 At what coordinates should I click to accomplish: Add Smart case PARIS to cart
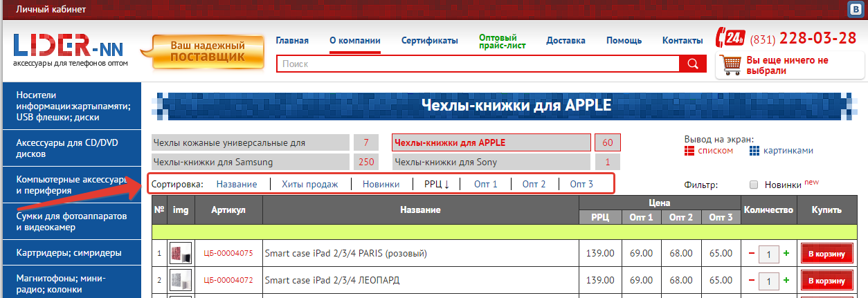click(826, 254)
